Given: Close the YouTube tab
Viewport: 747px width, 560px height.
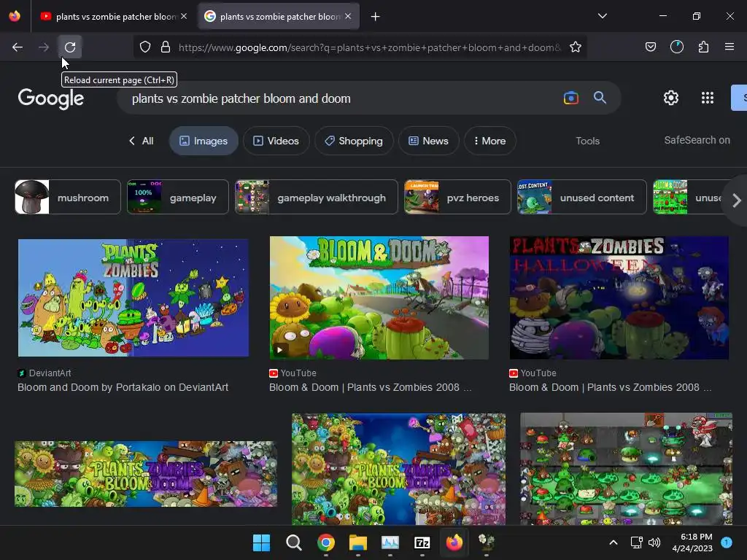Looking at the screenshot, I should click(184, 16).
